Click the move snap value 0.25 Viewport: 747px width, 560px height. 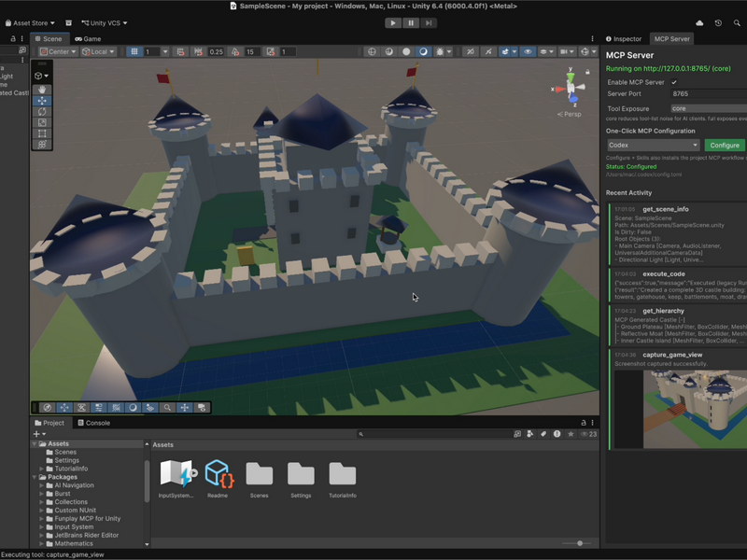(216, 51)
